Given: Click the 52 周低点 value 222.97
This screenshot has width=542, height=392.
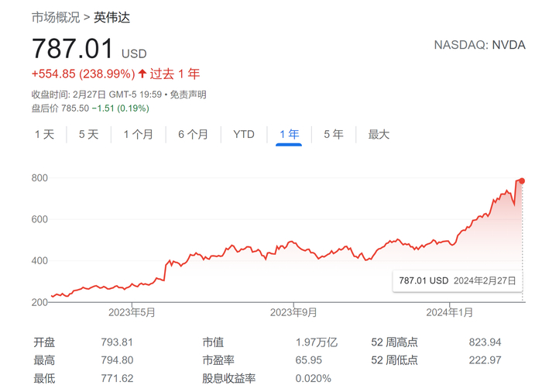Looking at the screenshot, I should click(x=485, y=360).
